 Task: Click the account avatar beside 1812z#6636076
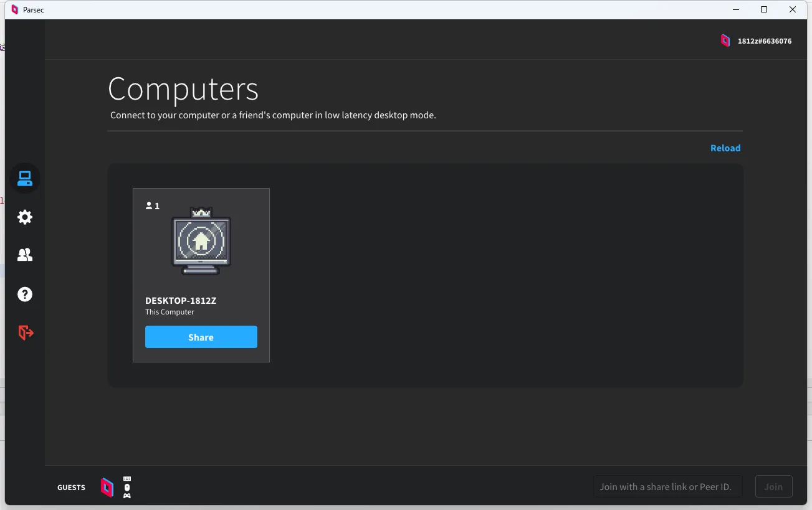[x=725, y=40]
